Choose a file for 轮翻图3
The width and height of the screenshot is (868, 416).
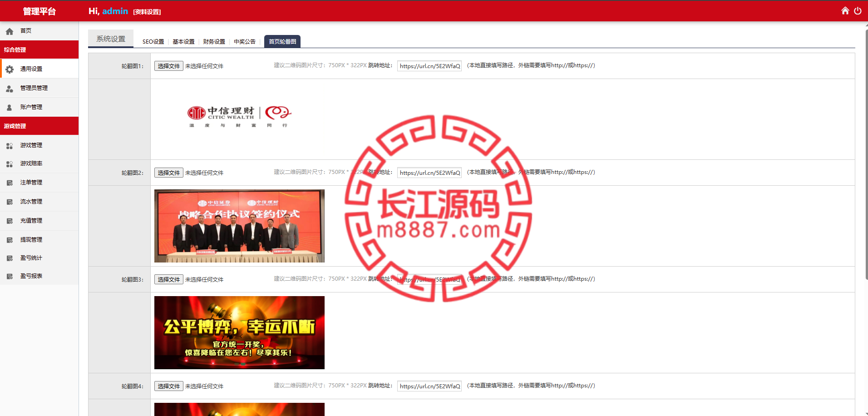tap(169, 279)
